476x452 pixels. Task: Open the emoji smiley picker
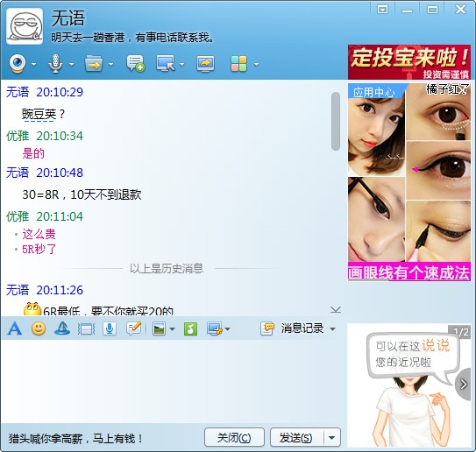tap(39, 328)
